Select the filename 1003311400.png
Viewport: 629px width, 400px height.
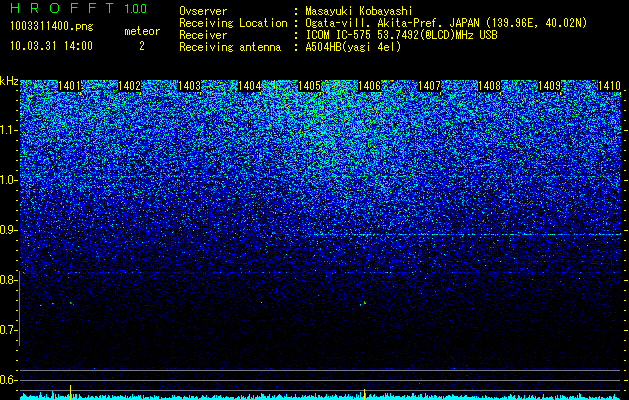pyautogui.click(x=52, y=27)
